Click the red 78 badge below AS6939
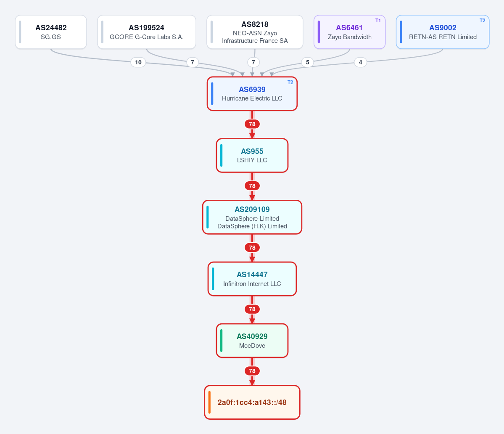 pos(252,124)
